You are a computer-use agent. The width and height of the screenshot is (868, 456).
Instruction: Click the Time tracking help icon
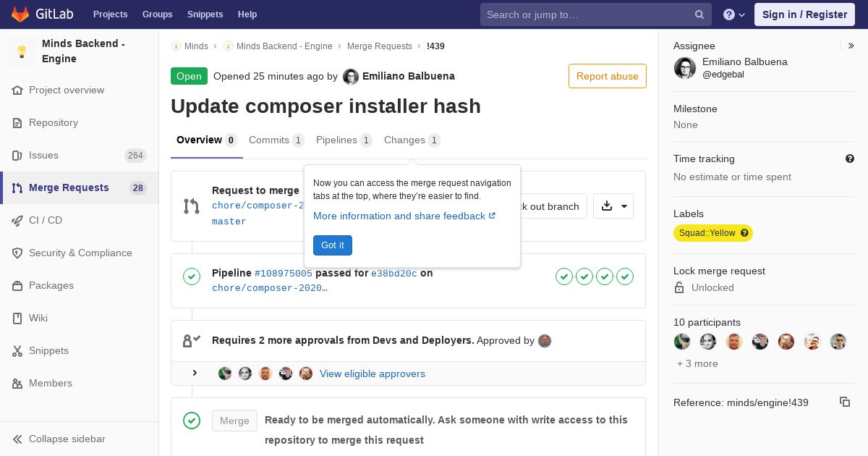850,159
